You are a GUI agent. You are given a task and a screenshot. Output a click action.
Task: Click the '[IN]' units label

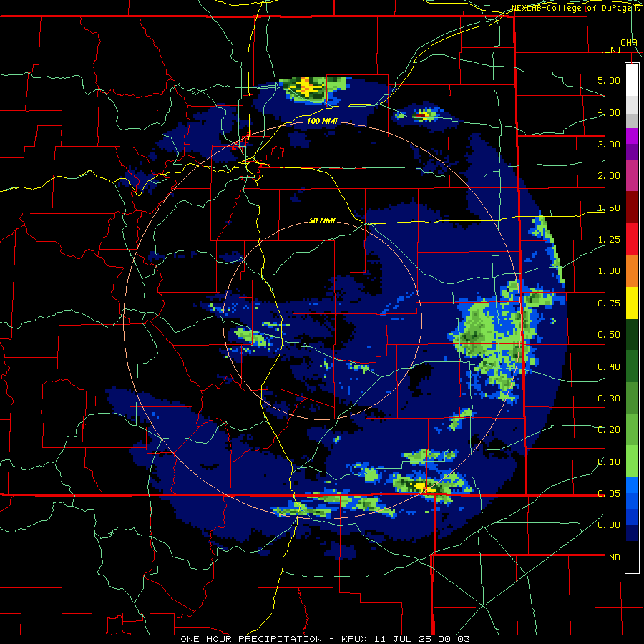611,49
